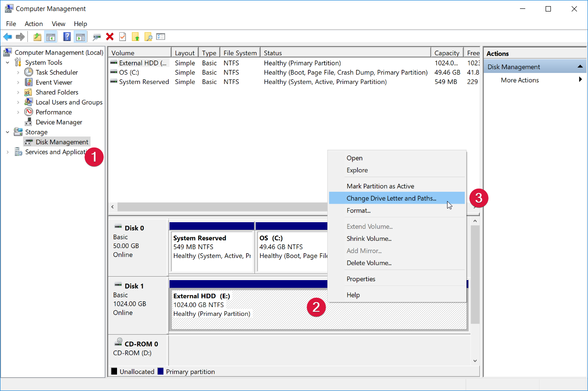Sort by the Status column header
The height and width of the screenshot is (391, 588).
(x=345, y=53)
